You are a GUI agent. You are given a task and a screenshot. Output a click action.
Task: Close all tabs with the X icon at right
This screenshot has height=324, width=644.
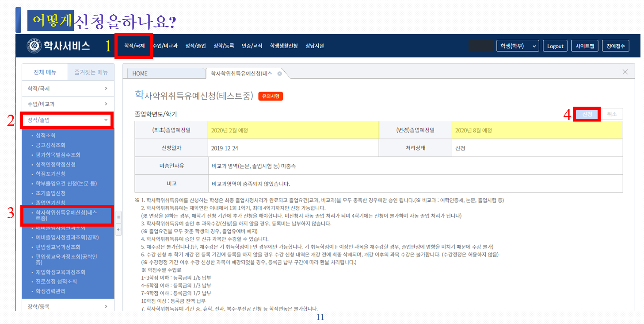[x=625, y=72]
